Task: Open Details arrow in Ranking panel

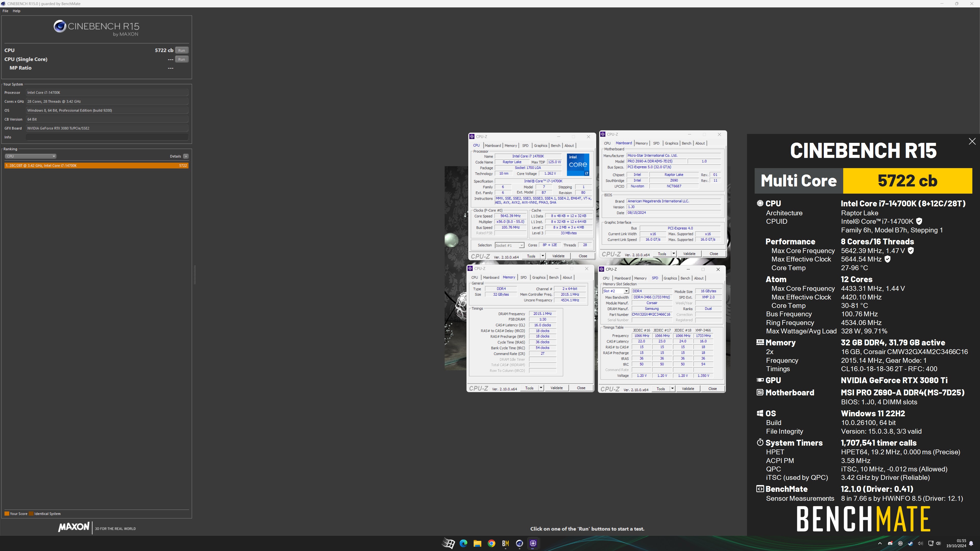Action: 186,156
